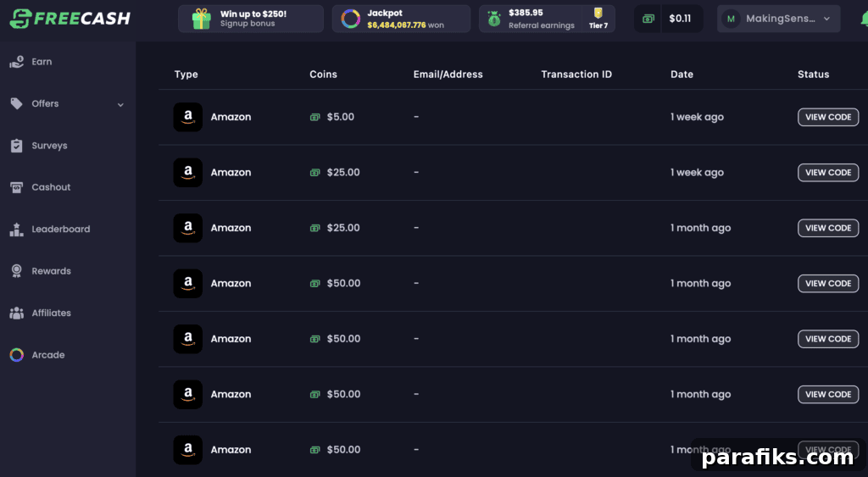Click the Jackpot ring icon
Viewport: 868px width, 477px height.
coord(350,19)
